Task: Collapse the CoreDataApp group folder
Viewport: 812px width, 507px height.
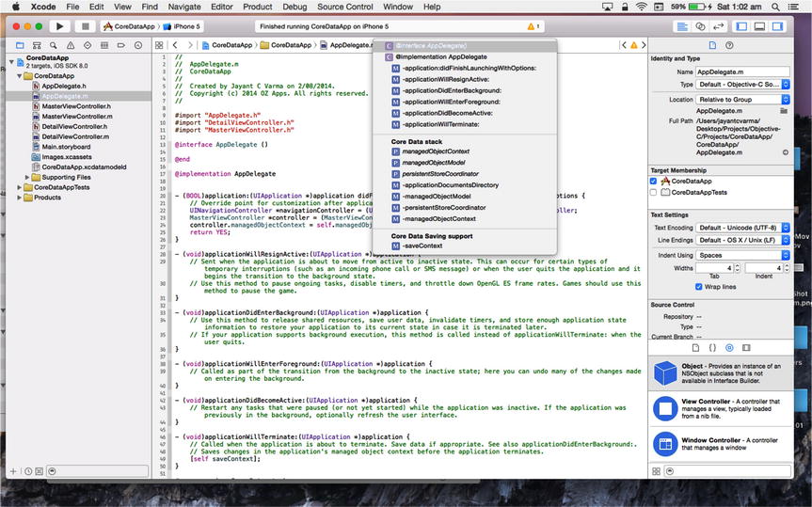Action: [19, 76]
